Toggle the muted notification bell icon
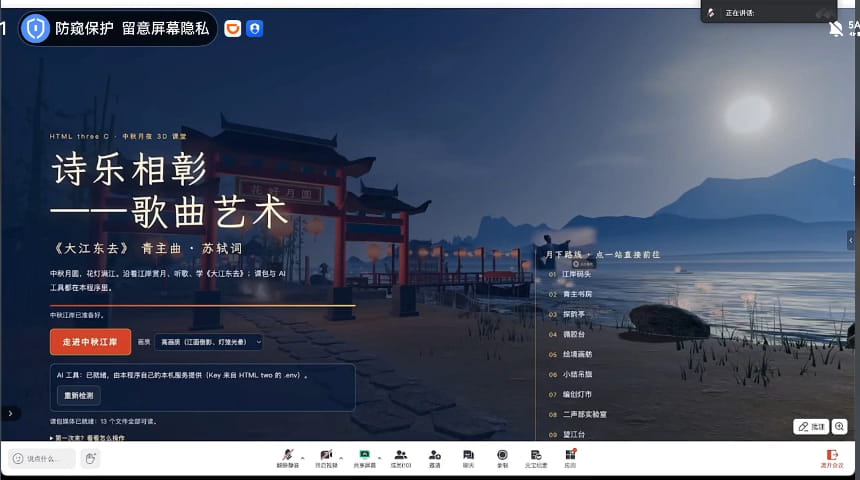This screenshot has height=480, width=860. coord(835,29)
